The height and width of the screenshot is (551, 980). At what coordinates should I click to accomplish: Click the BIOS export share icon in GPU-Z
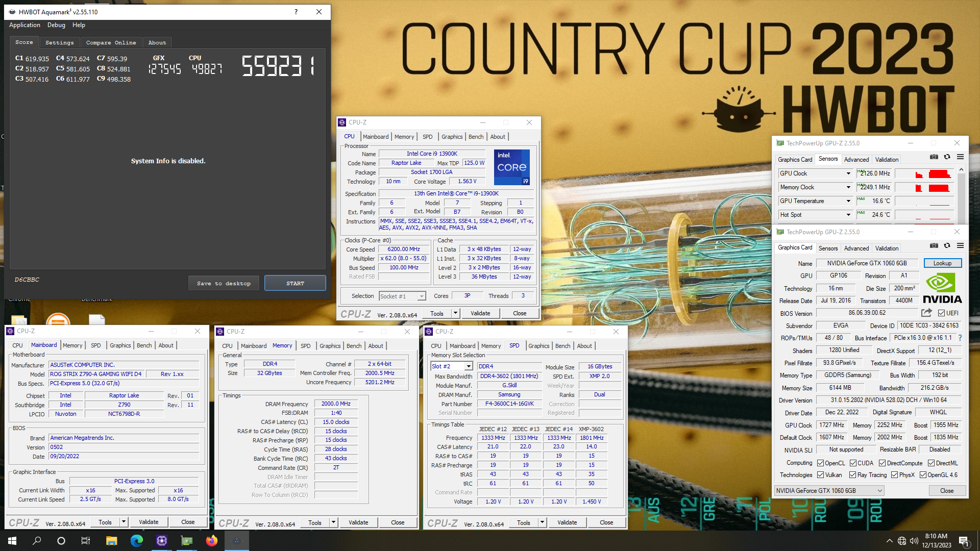926,313
